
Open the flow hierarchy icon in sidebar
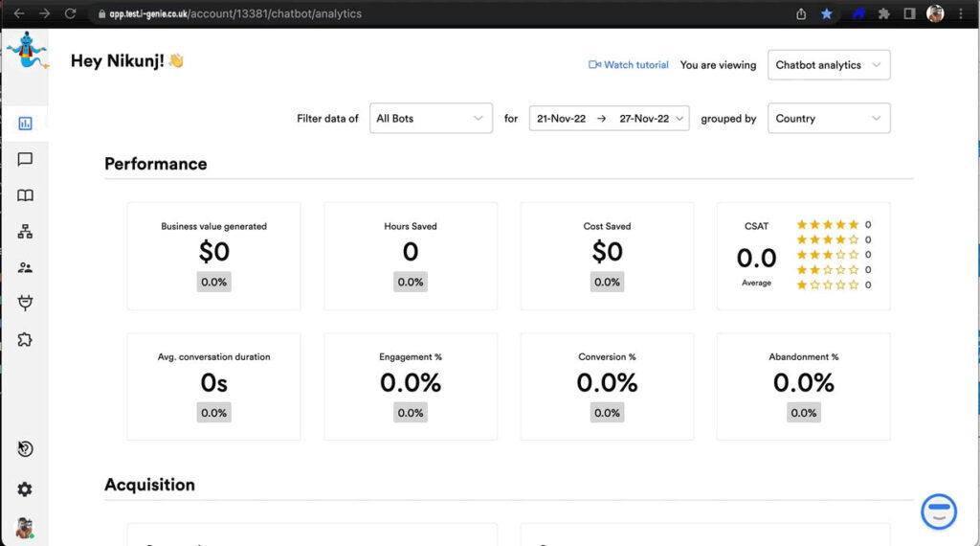coord(25,232)
